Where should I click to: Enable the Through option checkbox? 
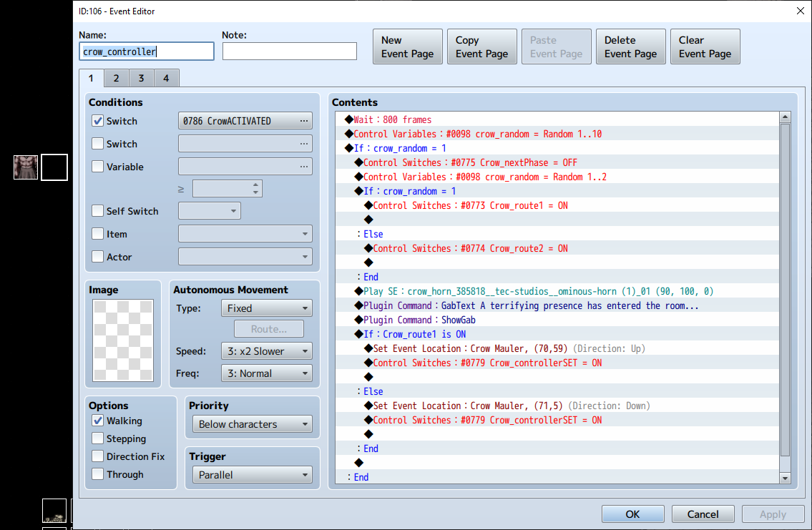coord(98,474)
